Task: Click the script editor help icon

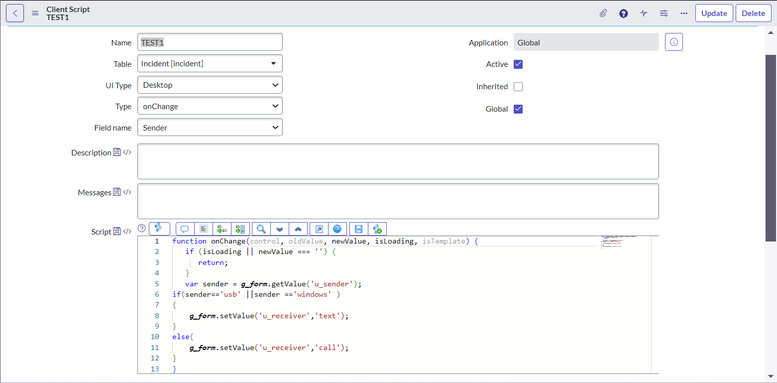Action: [142, 228]
